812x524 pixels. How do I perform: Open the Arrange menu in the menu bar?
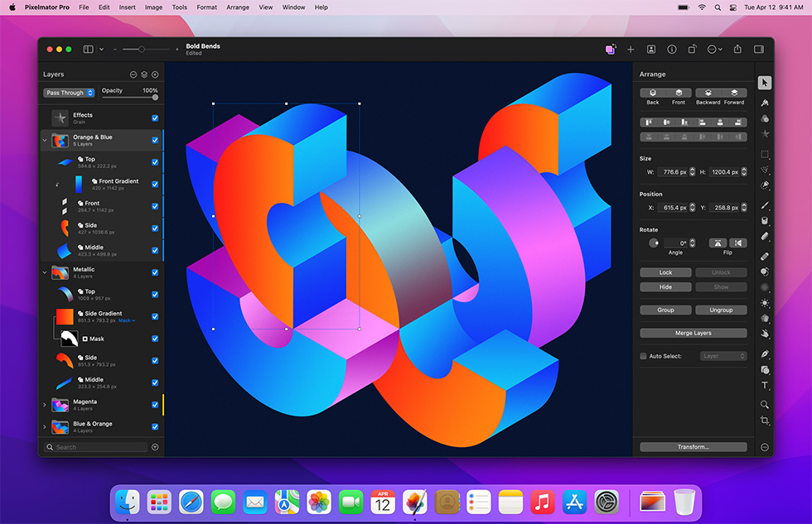coord(238,7)
